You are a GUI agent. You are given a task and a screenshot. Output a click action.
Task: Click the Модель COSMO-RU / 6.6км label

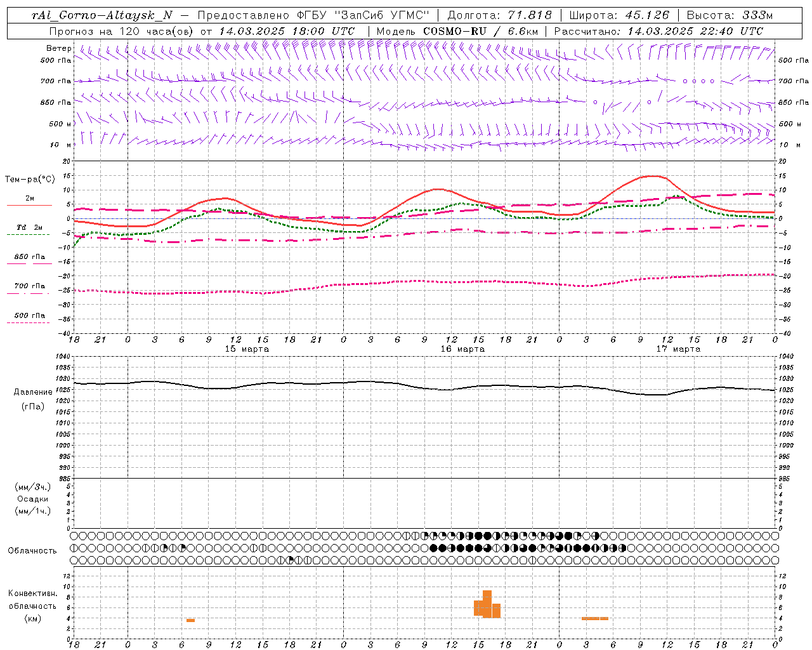tap(457, 31)
